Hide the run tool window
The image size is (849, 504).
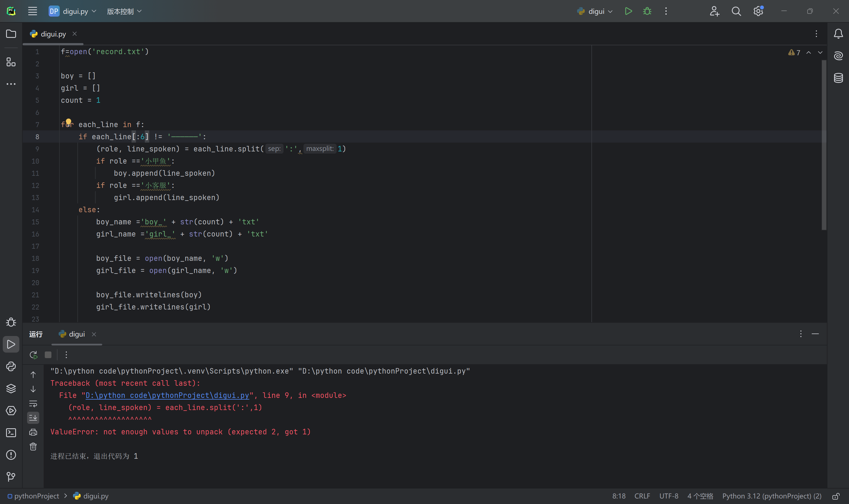[x=815, y=334]
